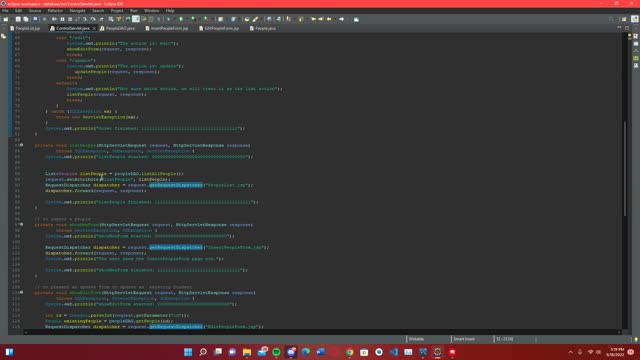This screenshot has width=640, height=360.
Task: Click the Search magnifier in toolbar corner
Action: click(611, 19)
